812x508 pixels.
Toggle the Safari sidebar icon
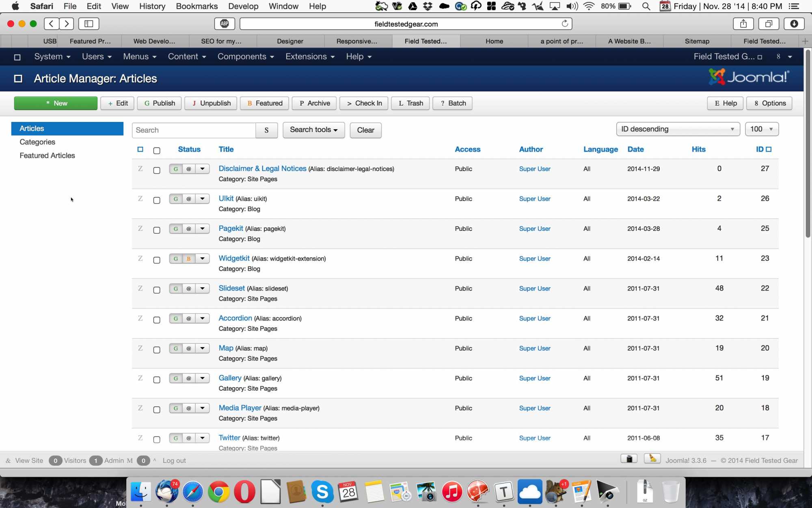point(89,24)
